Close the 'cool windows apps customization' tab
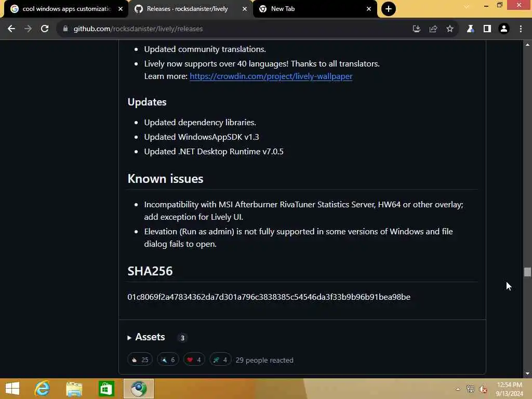Screen dimensions: 532x399 [121, 9]
